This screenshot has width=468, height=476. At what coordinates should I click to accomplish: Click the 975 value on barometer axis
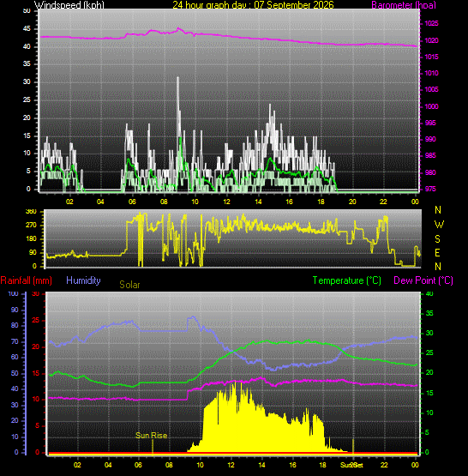point(430,189)
